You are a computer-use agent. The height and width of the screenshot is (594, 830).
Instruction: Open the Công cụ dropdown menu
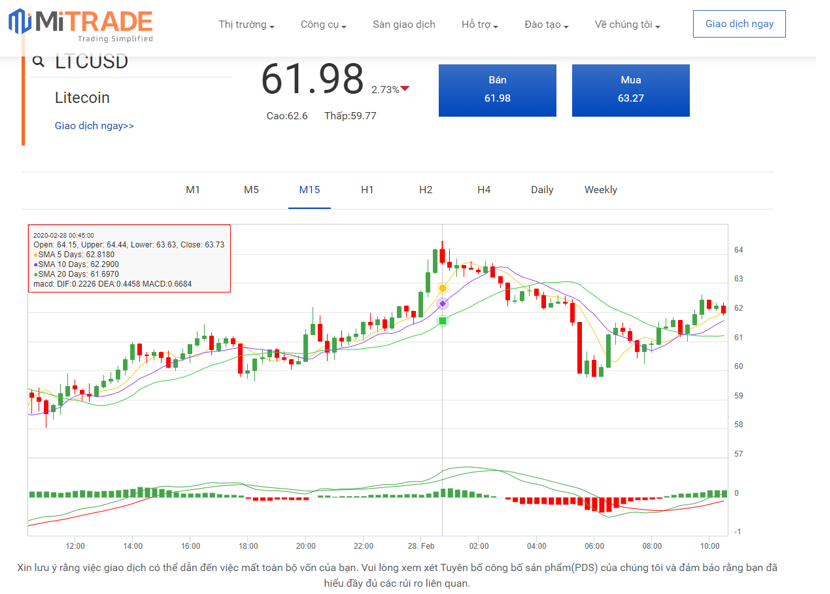click(x=323, y=25)
